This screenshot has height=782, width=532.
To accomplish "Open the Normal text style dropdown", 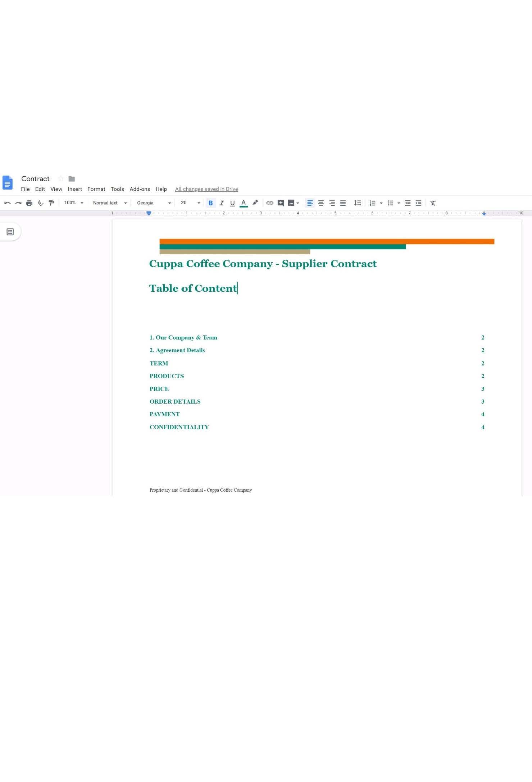I will click(x=110, y=203).
